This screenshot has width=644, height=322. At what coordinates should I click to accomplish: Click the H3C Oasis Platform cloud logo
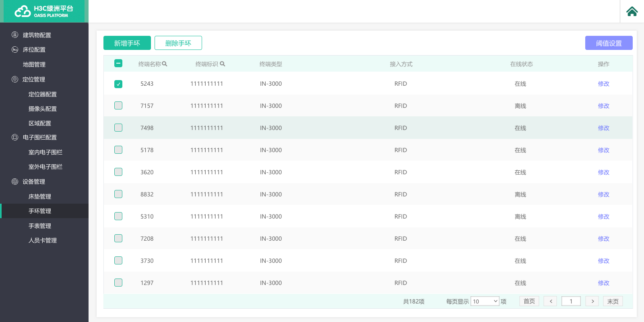[23, 11]
